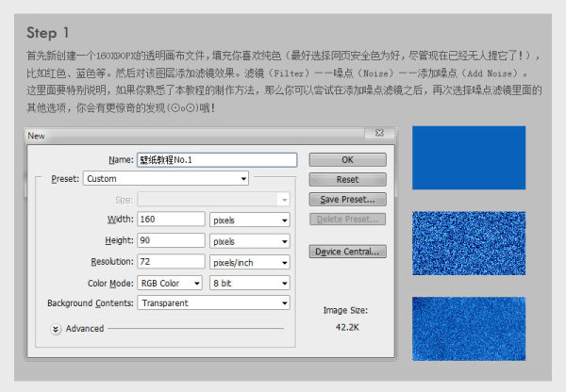Open the Height units dropdown
The width and height of the screenshot is (566, 392).
pyautogui.click(x=249, y=241)
